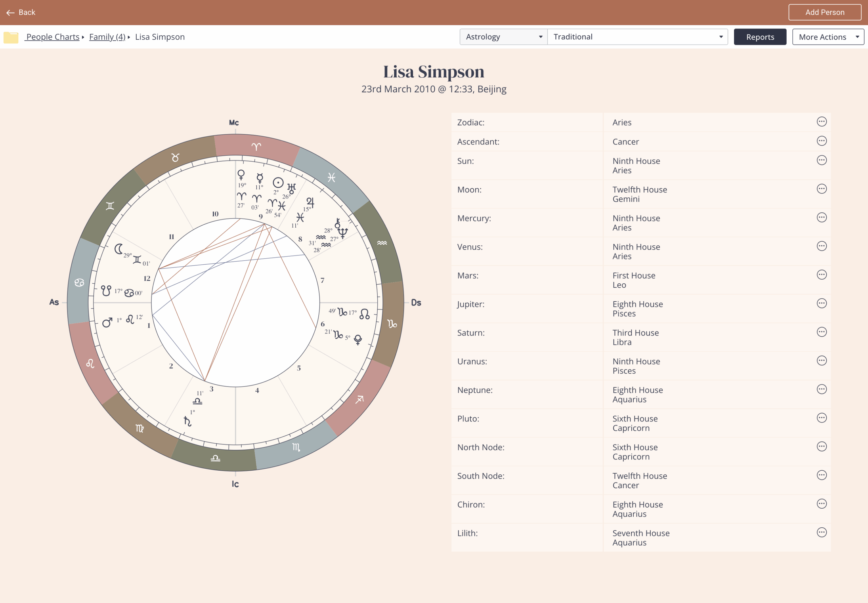
Task: Go to People Charts breadcrumb link
Action: [x=53, y=37]
